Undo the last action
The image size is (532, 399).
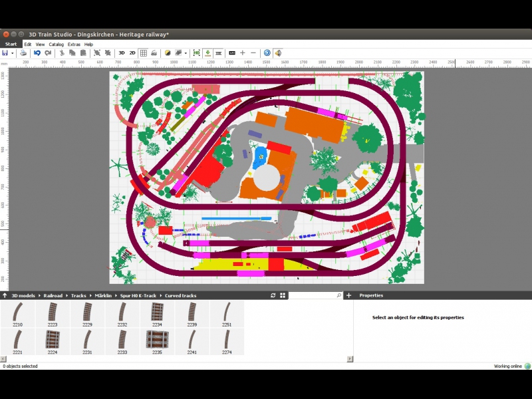coord(37,53)
